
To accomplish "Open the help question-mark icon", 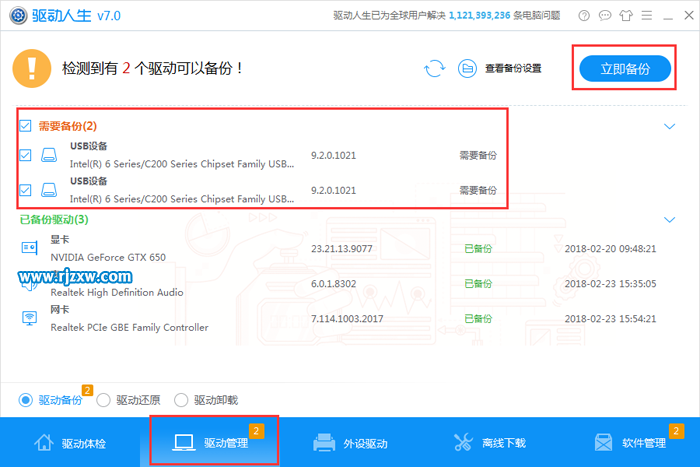I will [584, 16].
